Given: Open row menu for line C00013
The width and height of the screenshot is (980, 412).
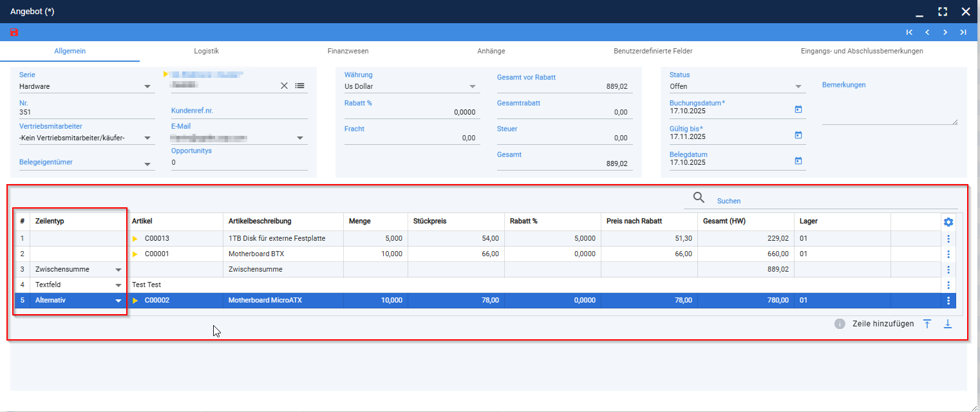Looking at the screenshot, I should coord(948,239).
